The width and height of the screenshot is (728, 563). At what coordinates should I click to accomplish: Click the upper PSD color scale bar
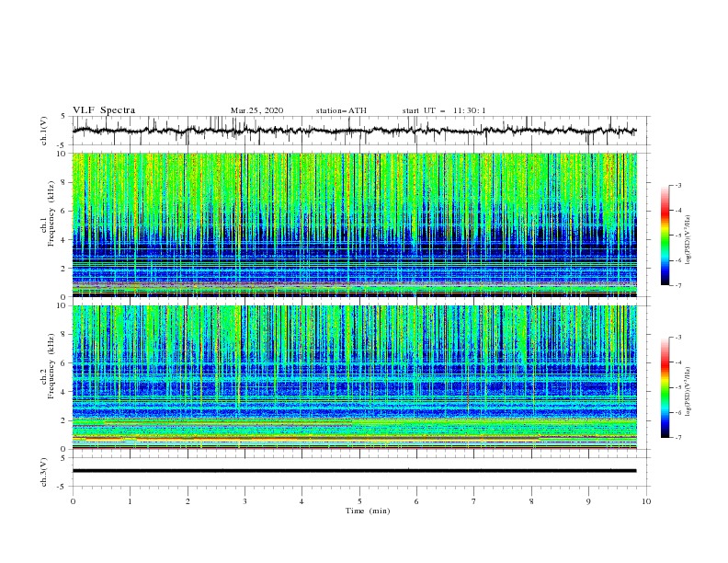pos(665,236)
